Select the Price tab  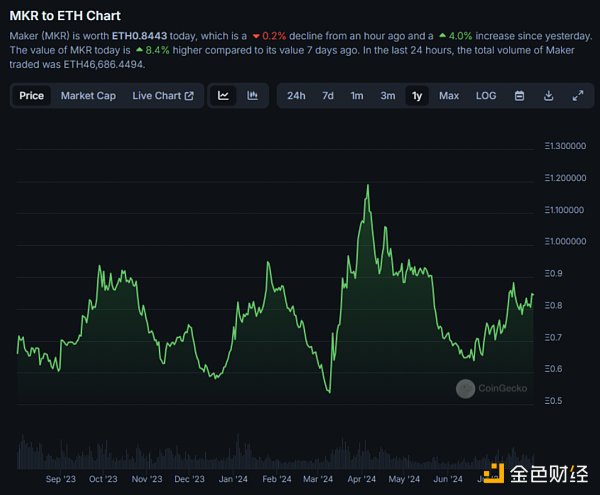(31, 96)
